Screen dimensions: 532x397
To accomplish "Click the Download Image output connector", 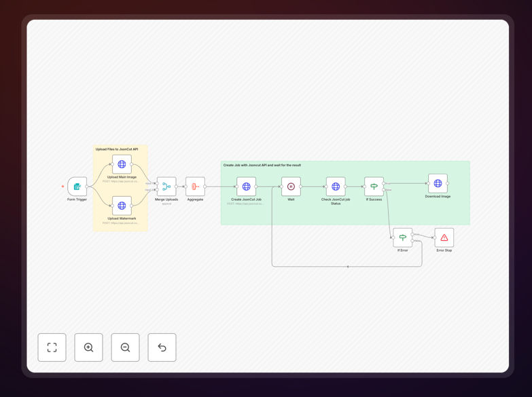I will click(x=448, y=183).
